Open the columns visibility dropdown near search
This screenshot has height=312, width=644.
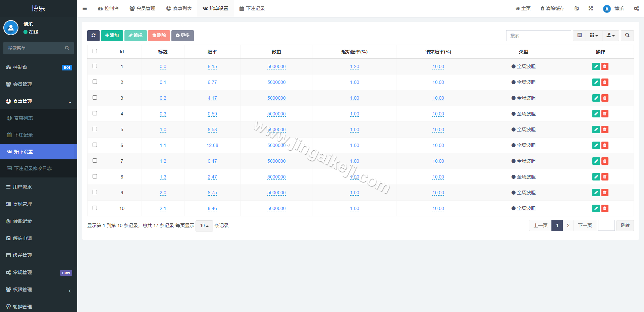click(x=593, y=36)
